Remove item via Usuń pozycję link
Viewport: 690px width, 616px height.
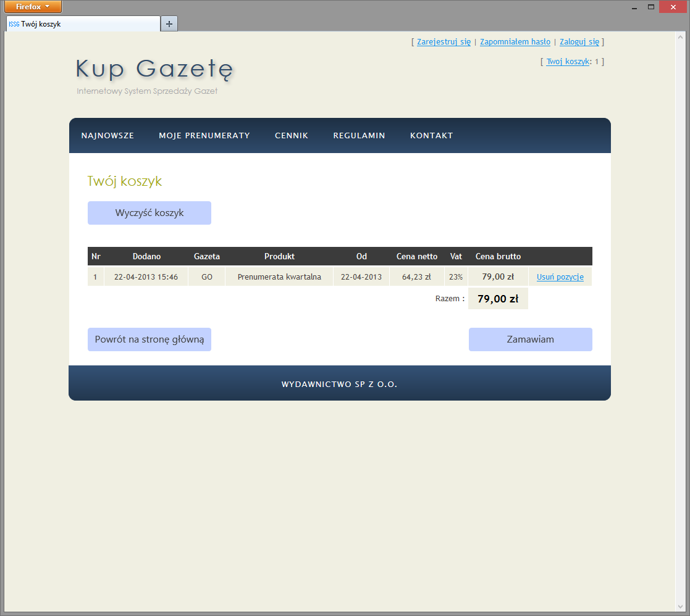(x=560, y=277)
